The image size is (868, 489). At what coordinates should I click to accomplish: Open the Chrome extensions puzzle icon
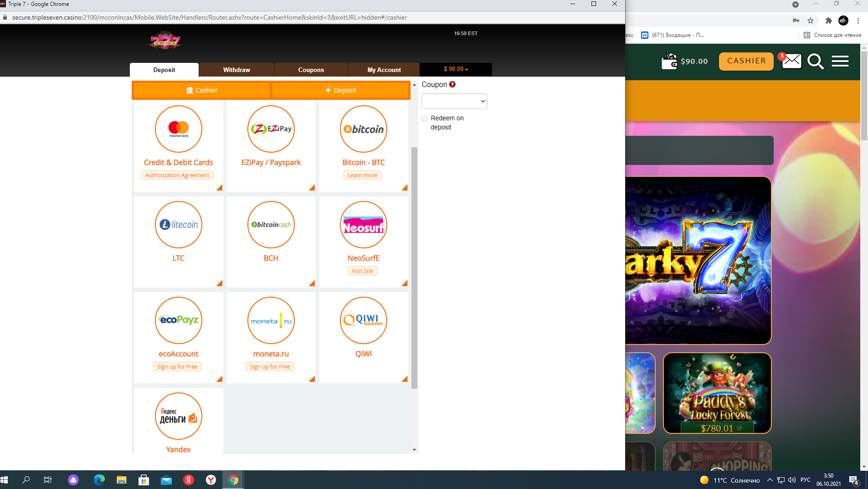(829, 21)
